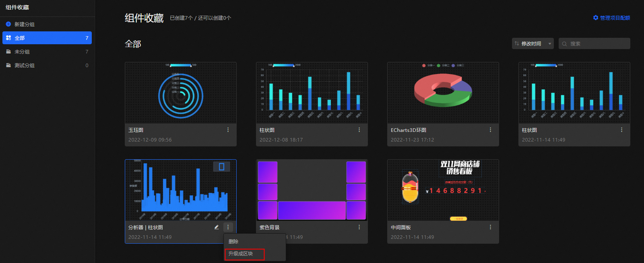The height and width of the screenshot is (263, 644).
Task: Select the 全部 group in sidebar
Action: [47, 38]
